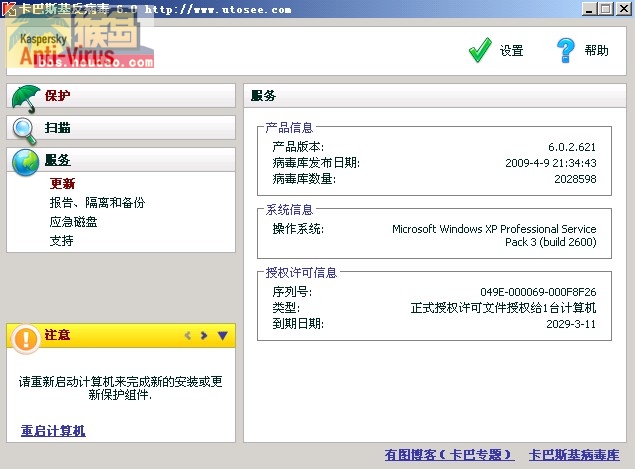Close the Kaspersky window
Viewport: 635px width, 469px height.
(x=624, y=9)
